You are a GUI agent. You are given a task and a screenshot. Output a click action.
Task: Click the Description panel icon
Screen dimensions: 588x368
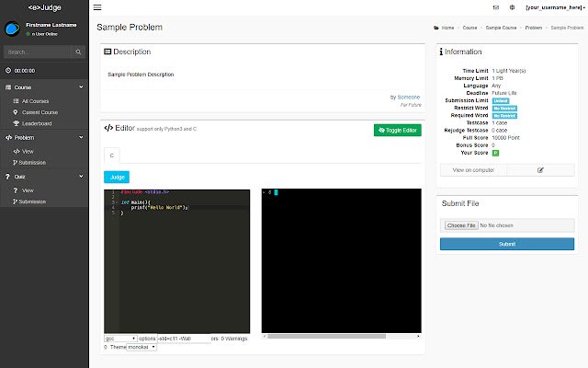coord(107,52)
